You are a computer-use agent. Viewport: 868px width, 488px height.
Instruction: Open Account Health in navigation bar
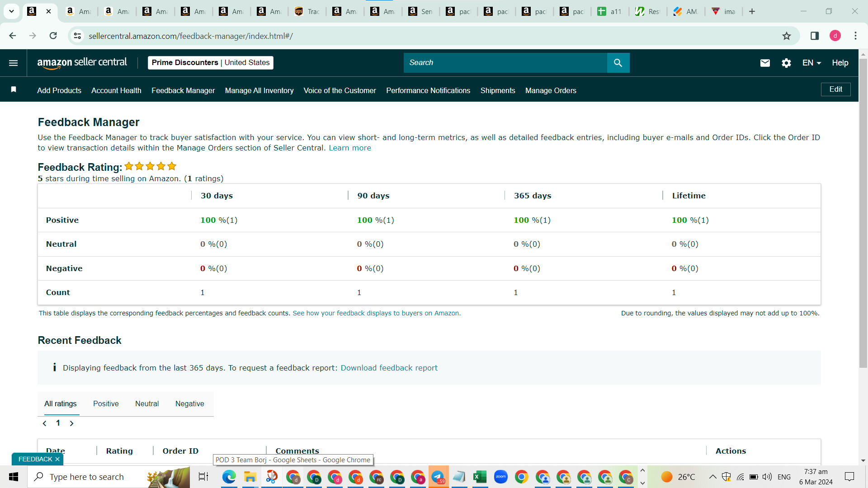(116, 90)
